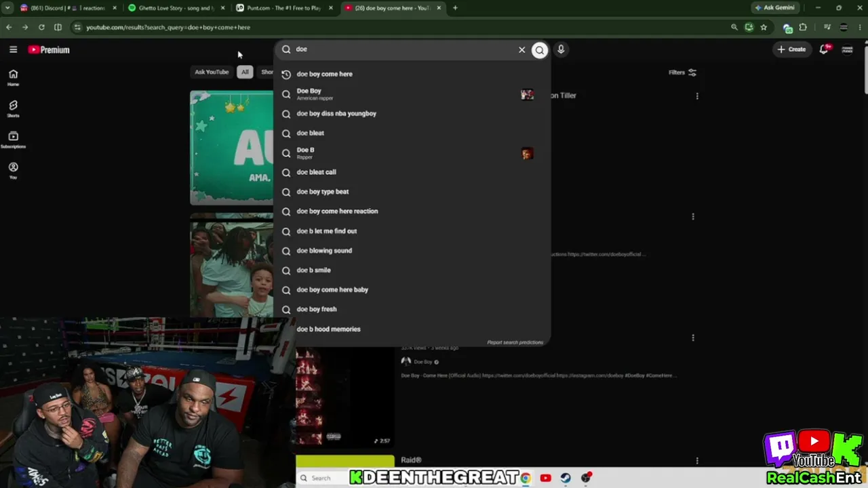Open the You section in the sidebar

tap(13, 170)
